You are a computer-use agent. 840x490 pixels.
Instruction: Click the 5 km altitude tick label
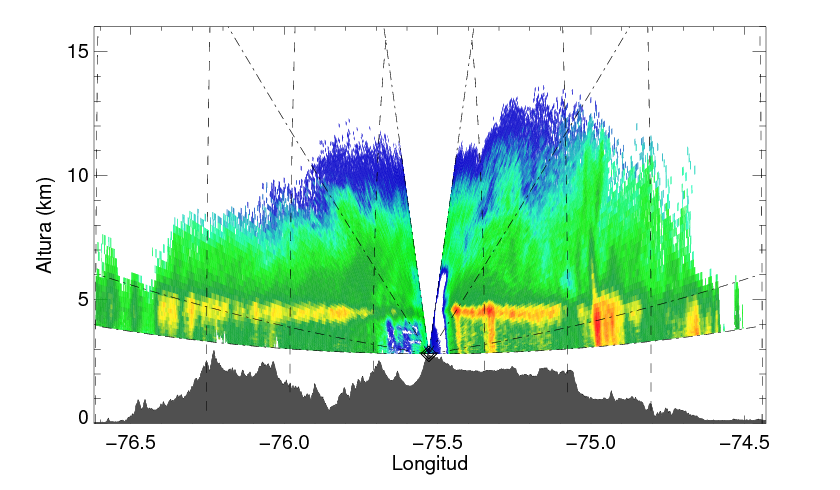(83, 300)
